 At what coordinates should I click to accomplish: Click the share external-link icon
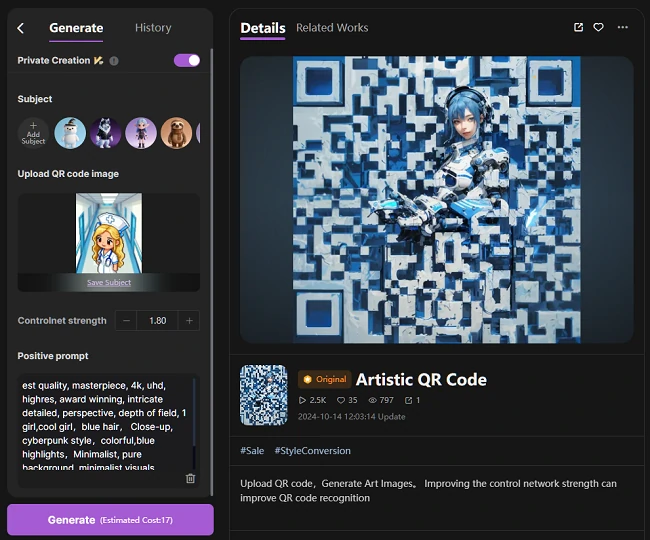(578, 27)
